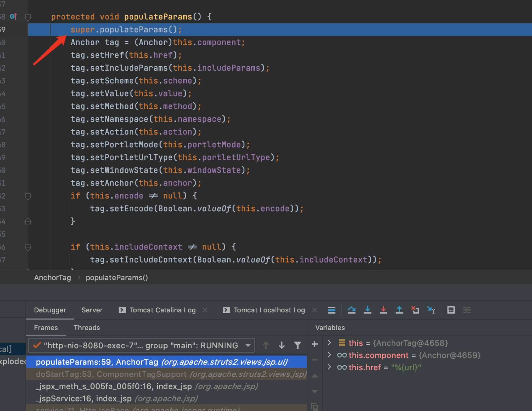The image size is (532, 411).
Task: Collapse if this.encode block fold marker
Action: pos(28,196)
